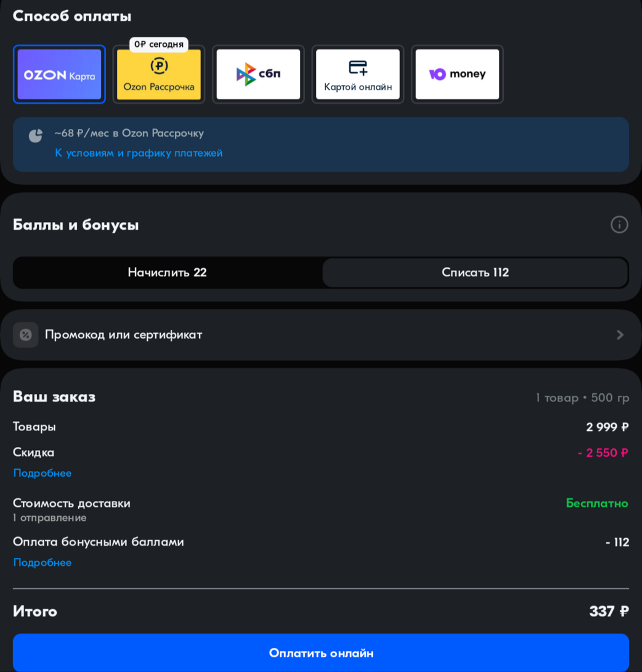
Task: Open Подробнее under Оплата бонусными баллами
Action: pos(43,563)
